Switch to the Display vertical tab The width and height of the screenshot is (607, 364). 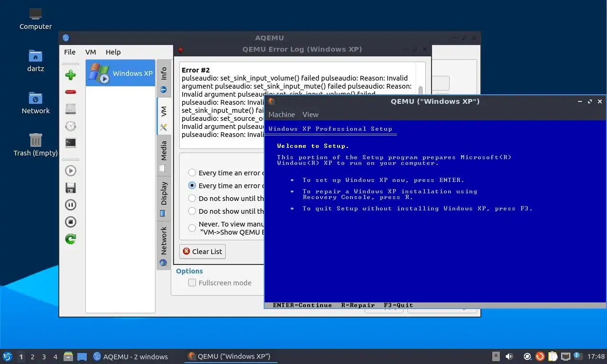(x=164, y=199)
